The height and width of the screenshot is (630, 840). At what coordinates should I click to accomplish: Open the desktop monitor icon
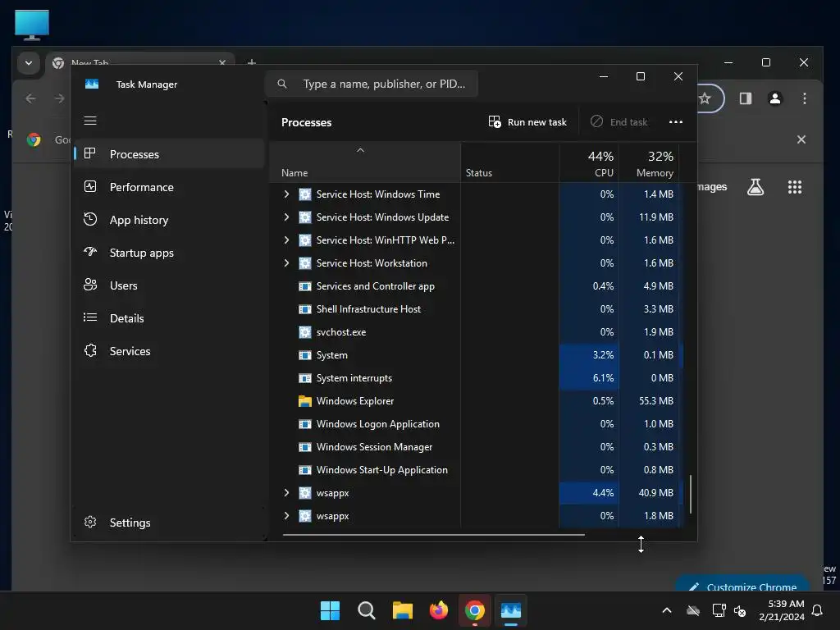coord(32,25)
